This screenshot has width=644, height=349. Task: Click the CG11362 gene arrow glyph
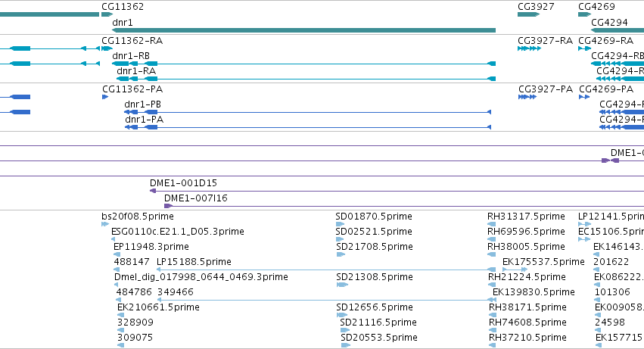pyautogui.click(x=107, y=14)
